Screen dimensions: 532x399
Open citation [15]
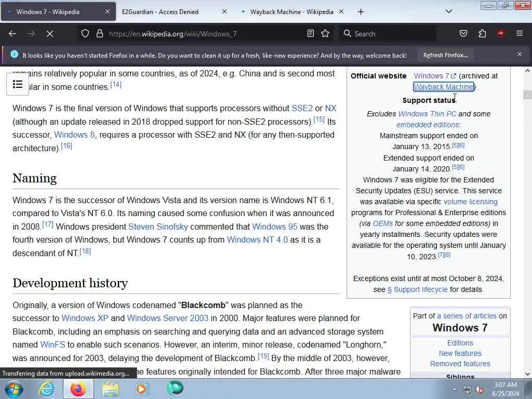[318, 119]
